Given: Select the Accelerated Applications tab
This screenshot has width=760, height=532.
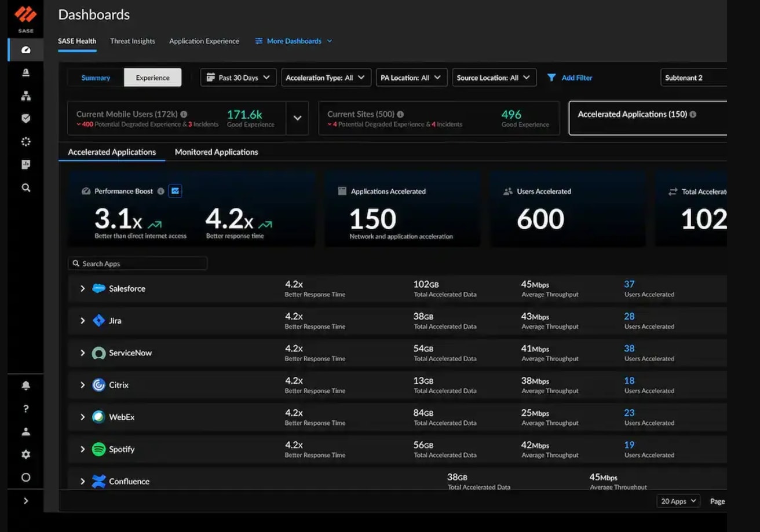Looking at the screenshot, I should 112,152.
